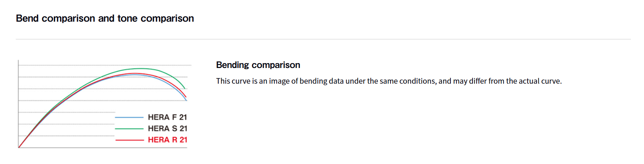This screenshot has width=644, height=164.
Task: Click the red HERA R 21 legend line
Action: click(x=129, y=140)
